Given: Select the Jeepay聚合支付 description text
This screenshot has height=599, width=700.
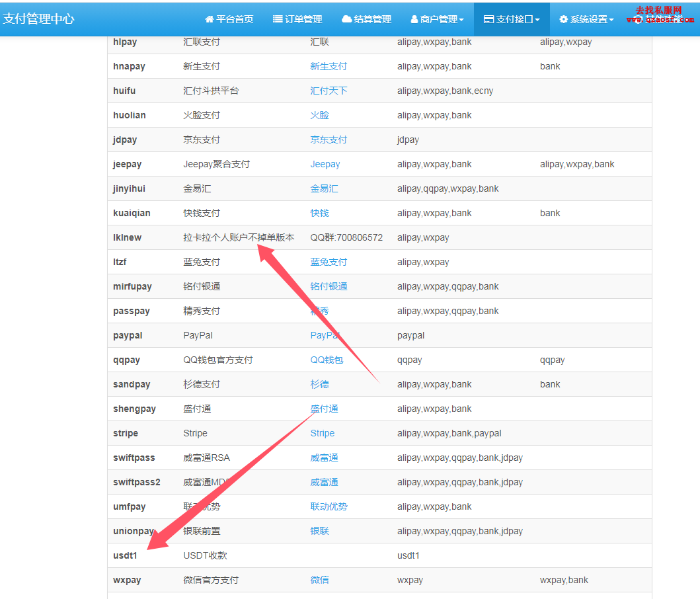Looking at the screenshot, I should [x=217, y=165].
